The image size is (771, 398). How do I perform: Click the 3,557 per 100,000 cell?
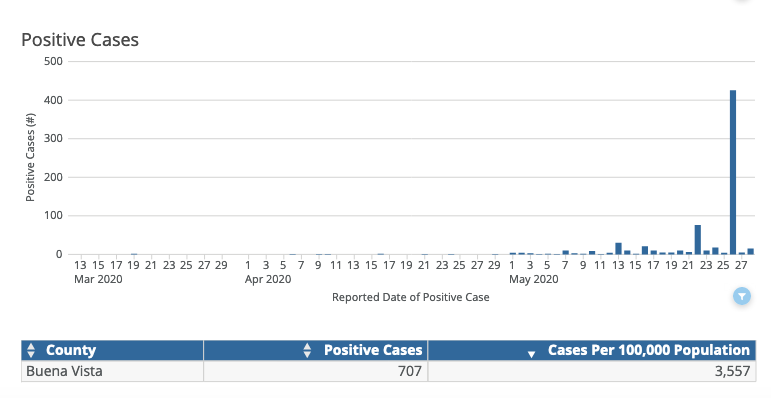coord(592,371)
